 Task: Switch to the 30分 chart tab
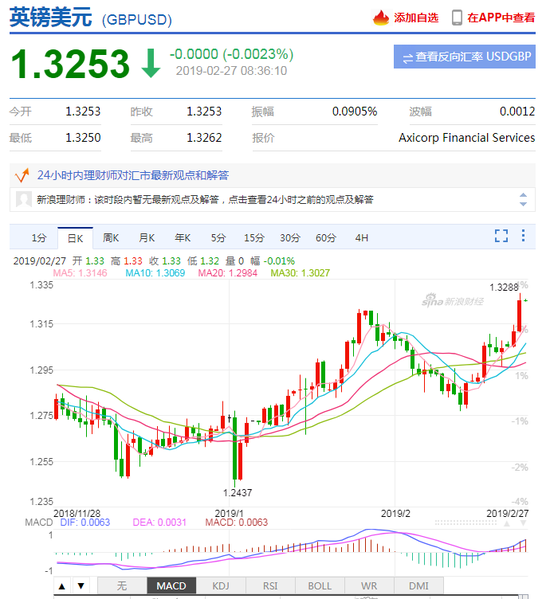(290, 238)
